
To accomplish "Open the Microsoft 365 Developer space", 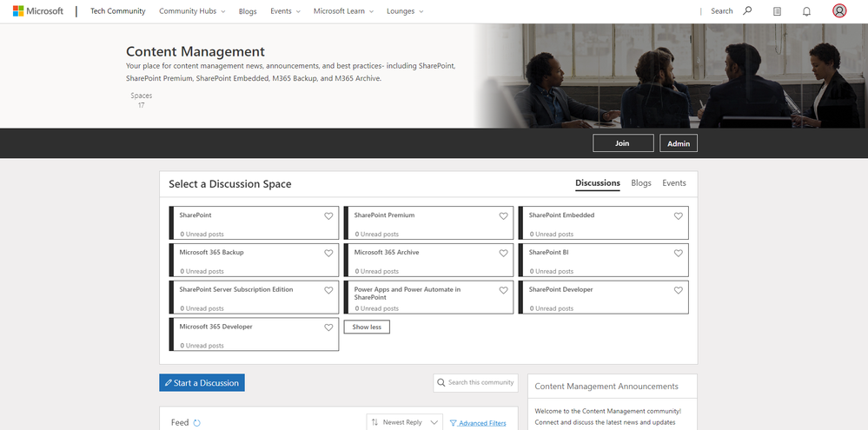I will (x=254, y=334).
